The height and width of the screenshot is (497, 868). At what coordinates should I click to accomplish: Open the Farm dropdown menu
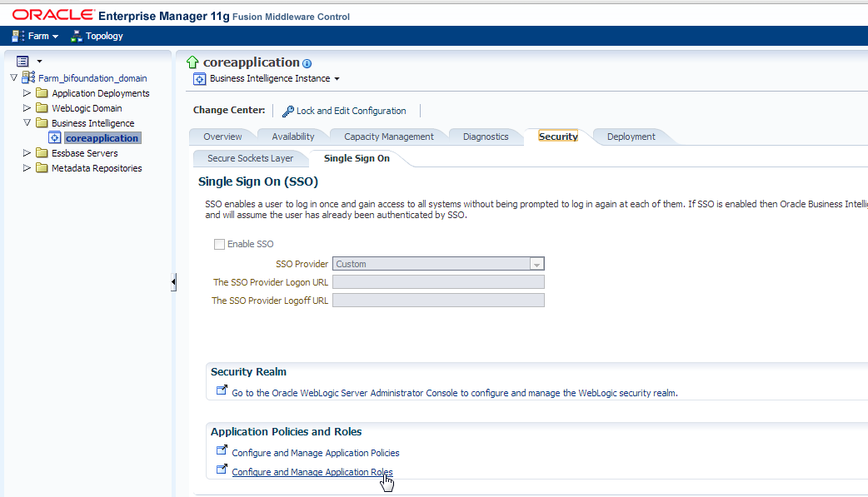55,37
